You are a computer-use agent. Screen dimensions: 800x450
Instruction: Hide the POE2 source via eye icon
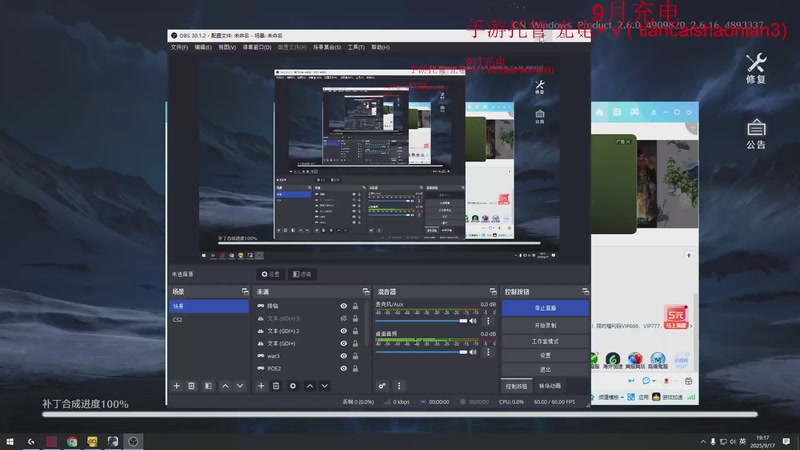click(344, 368)
